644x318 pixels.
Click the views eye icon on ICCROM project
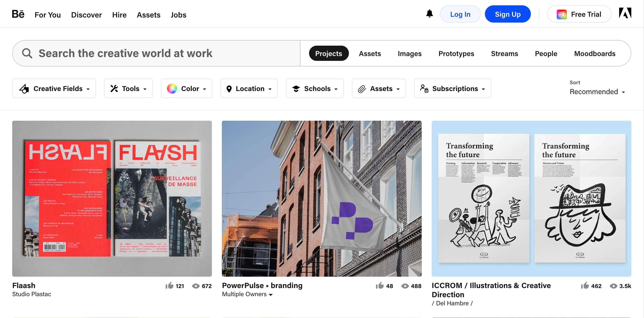pos(613,286)
